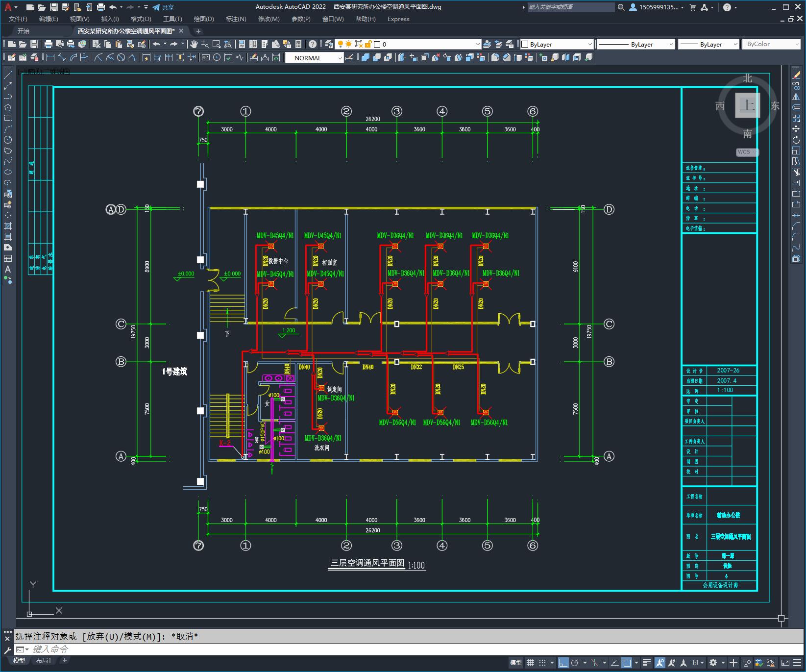806x672 pixels.
Task: Select the Erase tool in modify toolbar
Action: [796, 75]
